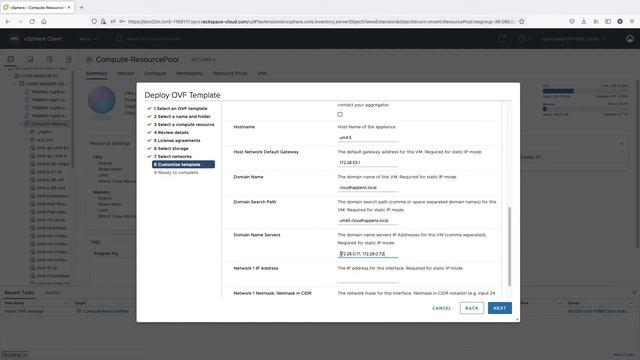The width and height of the screenshot is (640, 360).
Task: Click into the Hostname input field
Action: 368,138
